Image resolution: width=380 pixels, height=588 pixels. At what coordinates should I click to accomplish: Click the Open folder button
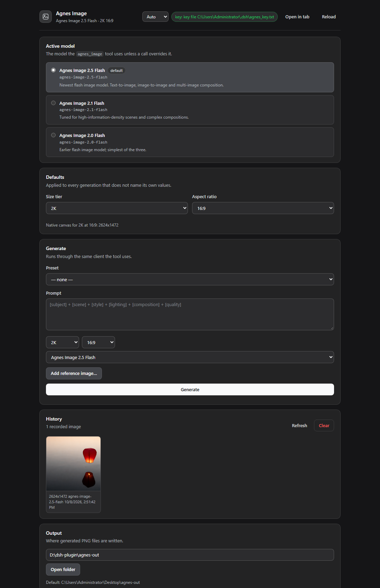tap(63, 570)
